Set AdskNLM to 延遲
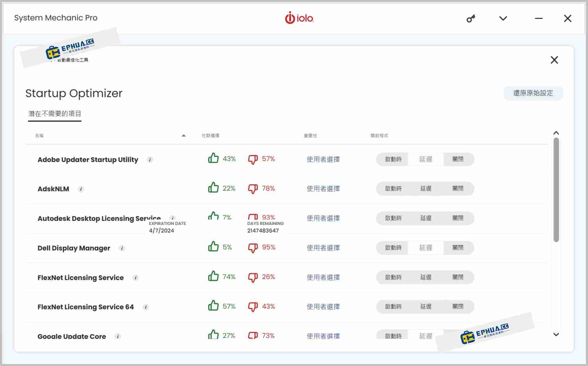This screenshot has width=588, height=366. 426,189
